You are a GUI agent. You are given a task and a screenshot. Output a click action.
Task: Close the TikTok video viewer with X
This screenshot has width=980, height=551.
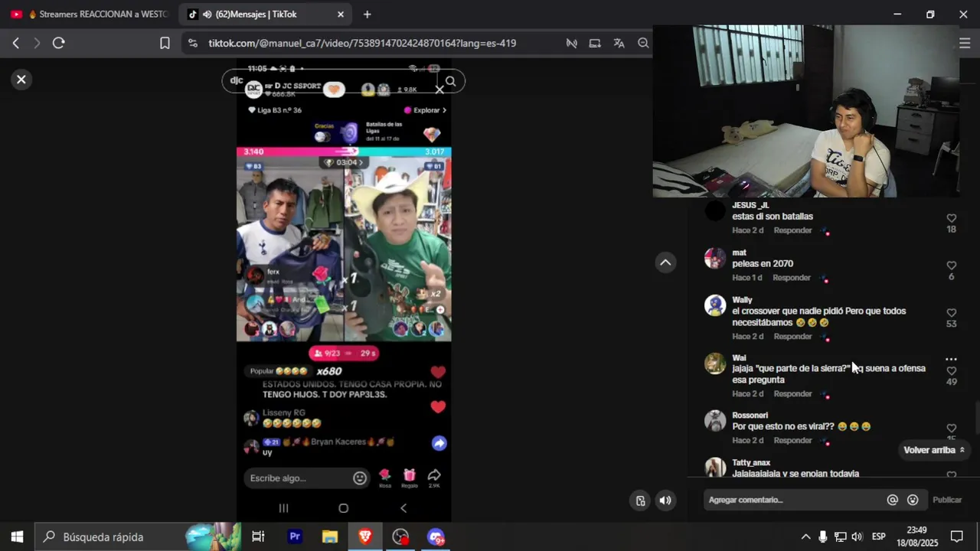pos(21,79)
